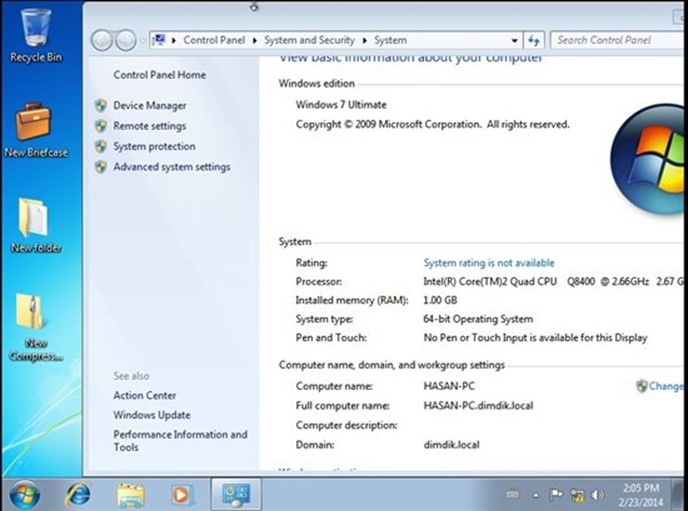Open Windows Explorer from the taskbar
The image size is (688, 511).
coord(130,495)
